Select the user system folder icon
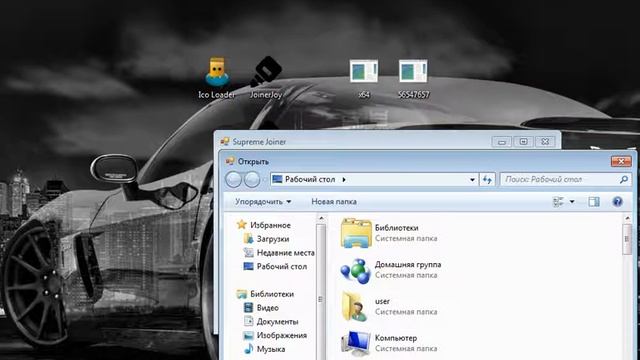 [354, 307]
